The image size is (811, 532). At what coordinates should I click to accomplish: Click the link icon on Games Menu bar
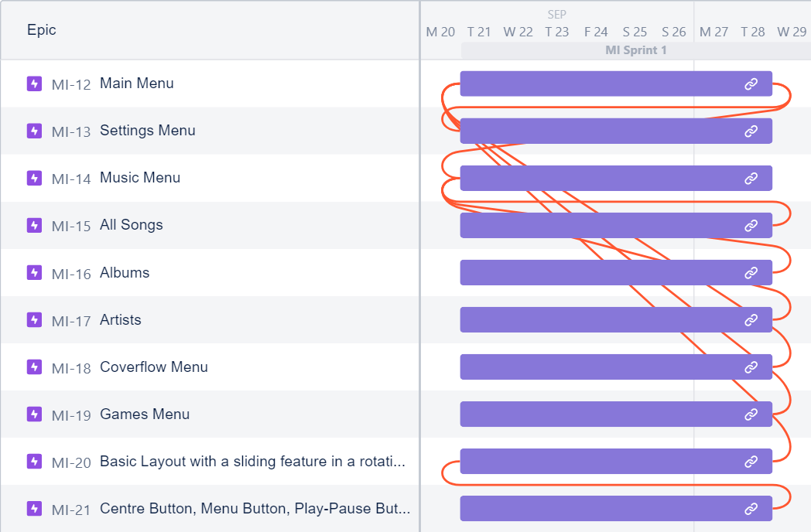pos(751,414)
